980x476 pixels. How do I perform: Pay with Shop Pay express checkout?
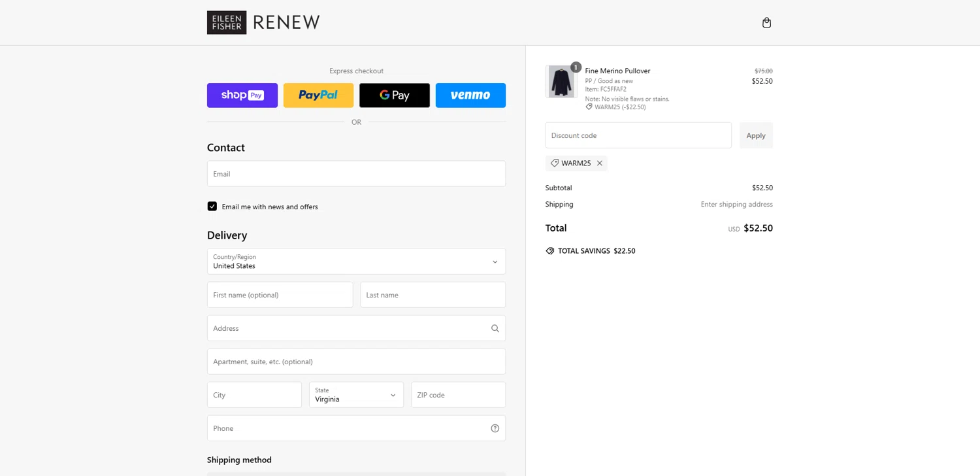242,95
